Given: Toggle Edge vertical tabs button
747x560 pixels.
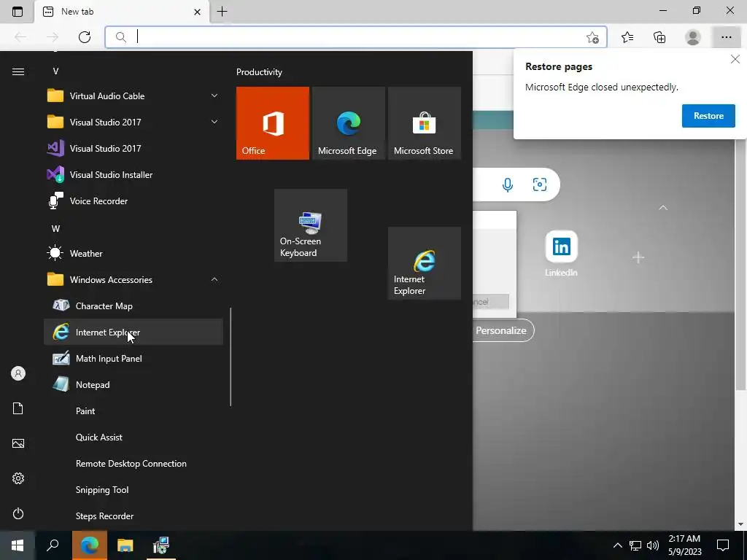Looking at the screenshot, I should (x=18, y=12).
